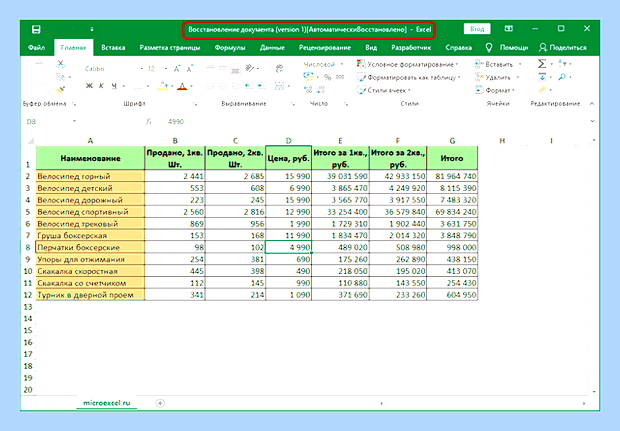The height and width of the screenshot is (431, 620).
Task: Click the Fill down arrow icon
Action: [x=542, y=77]
